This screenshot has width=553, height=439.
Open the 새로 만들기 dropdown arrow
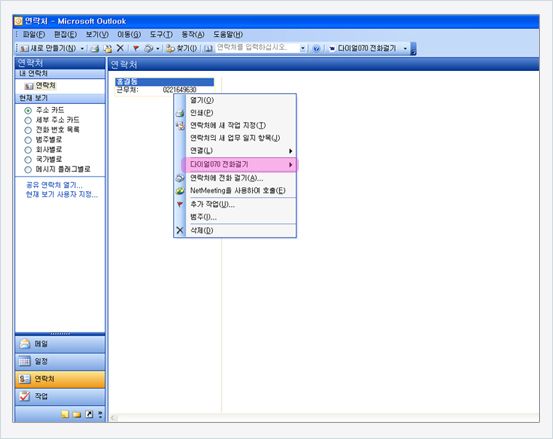tap(82, 49)
